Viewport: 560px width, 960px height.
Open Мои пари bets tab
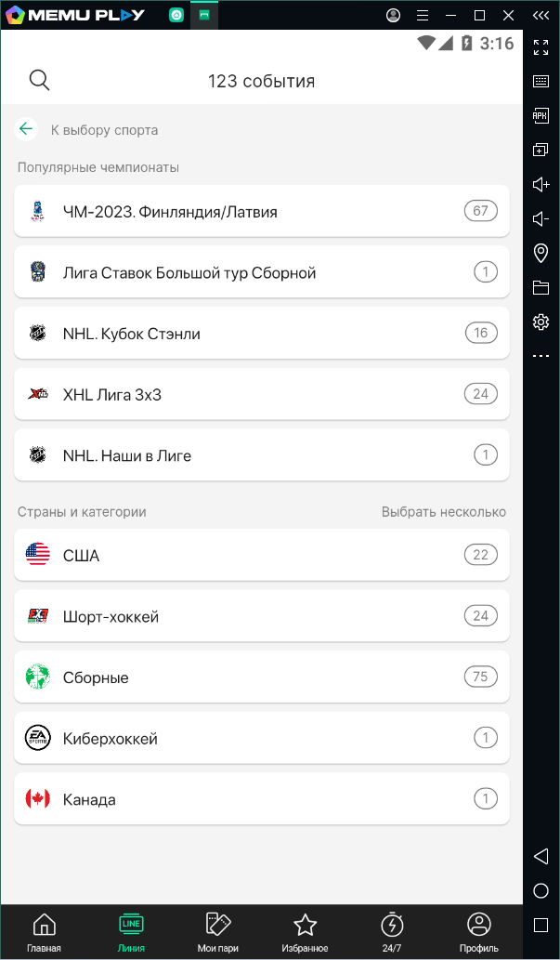[218, 932]
